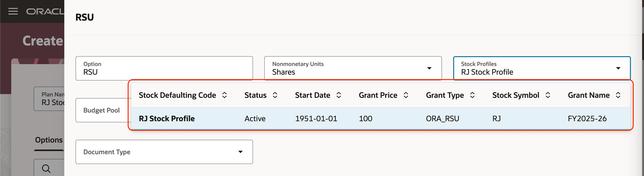Screen dimensions: 644x176
Task: Sort the Status column
Action: tap(275, 95)
